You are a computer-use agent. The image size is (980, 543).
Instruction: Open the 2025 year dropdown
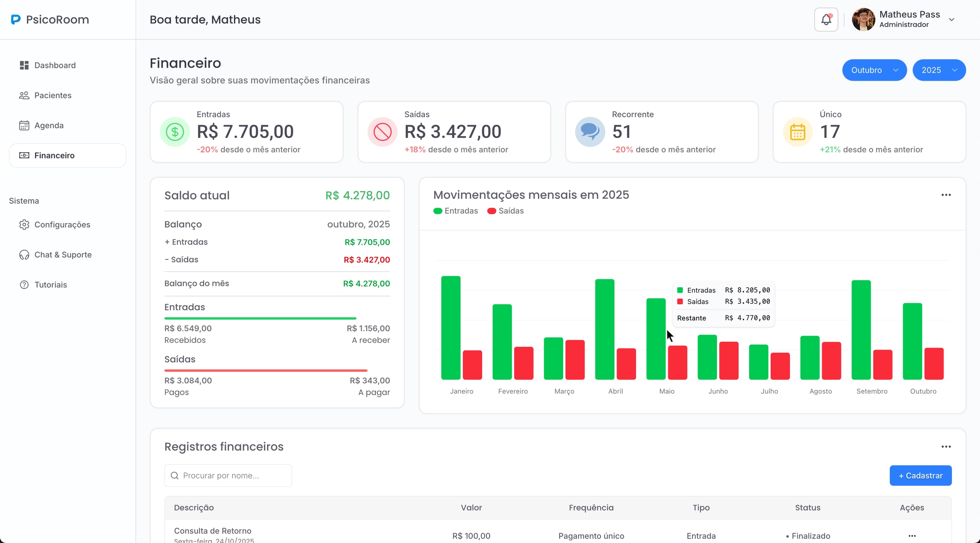click(939, 70)
